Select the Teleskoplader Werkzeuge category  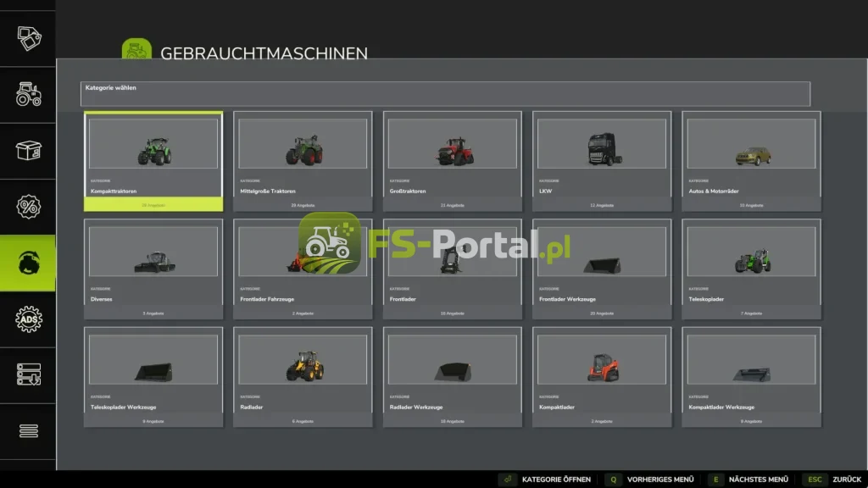point(153,377)
